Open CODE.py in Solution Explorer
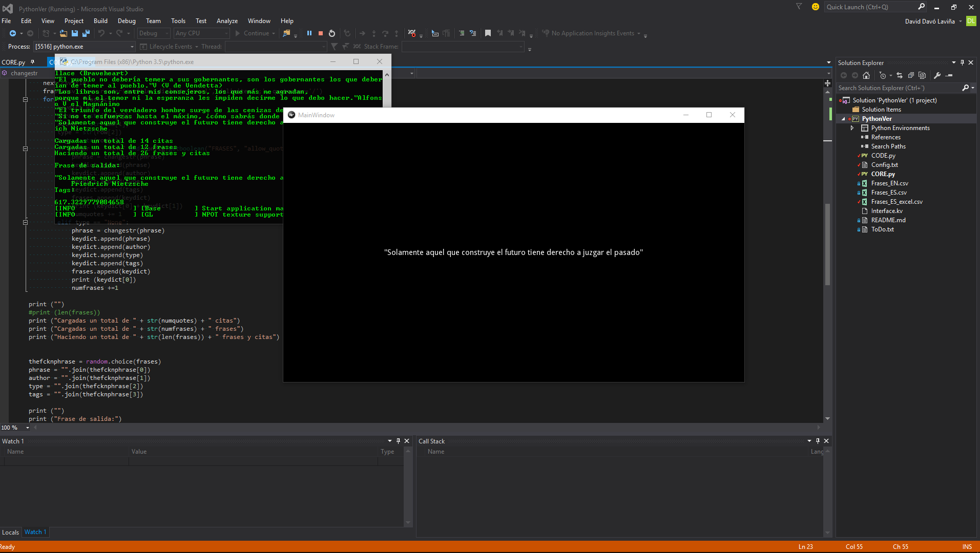The height and width of the screenshot is (553, 980). (x=883, y=156)
